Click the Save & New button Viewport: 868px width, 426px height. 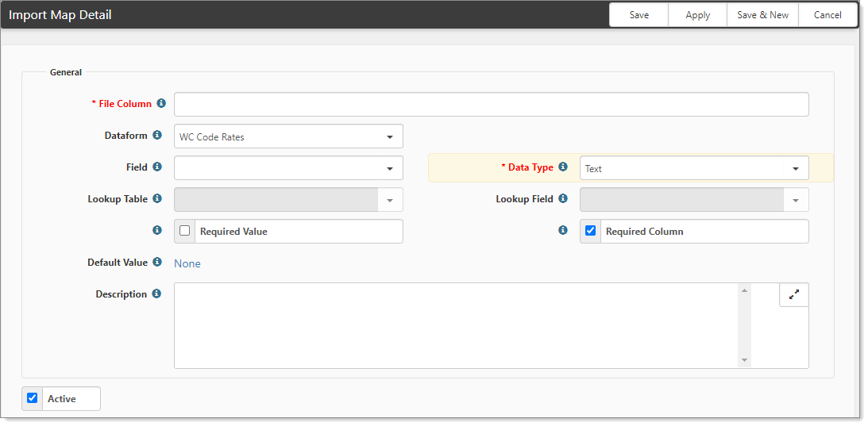[x=763, y=15]
